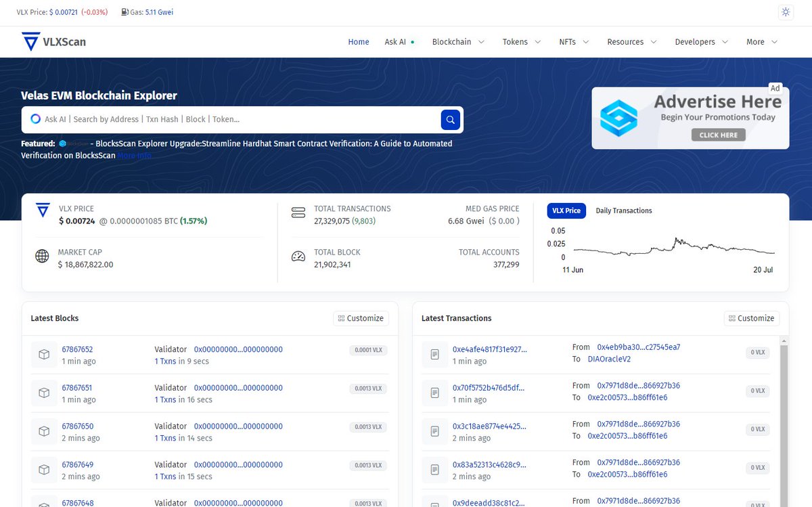Image resolution: width=812 pixels, height=507 pixels.
Task: Click the cube icon for block 67867650
Action: pyautogui.click(x=44, y=432)
